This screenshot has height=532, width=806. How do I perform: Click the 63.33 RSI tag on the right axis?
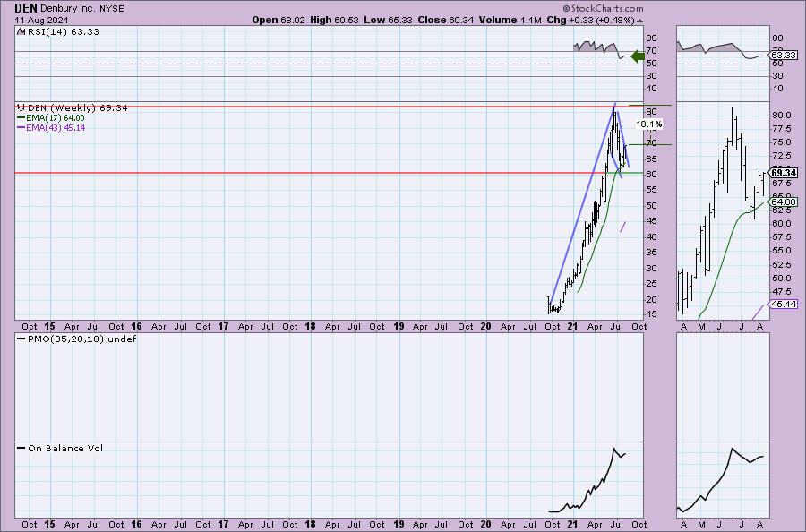[784, 55]
